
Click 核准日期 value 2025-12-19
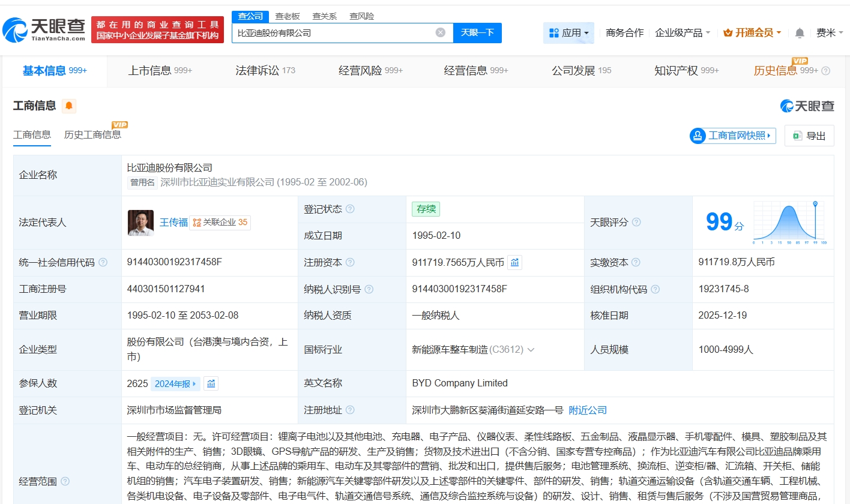[723, 316]
